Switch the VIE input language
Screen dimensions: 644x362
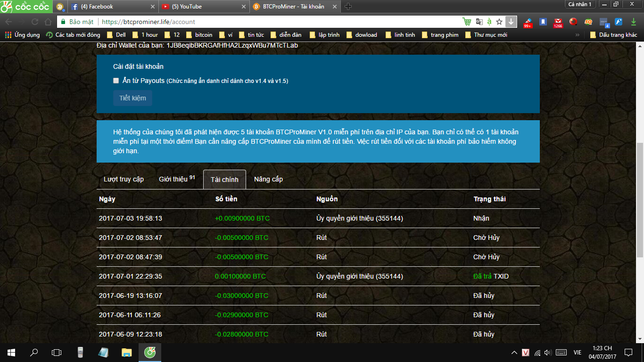pyautogui.click(x=577, y=353)
